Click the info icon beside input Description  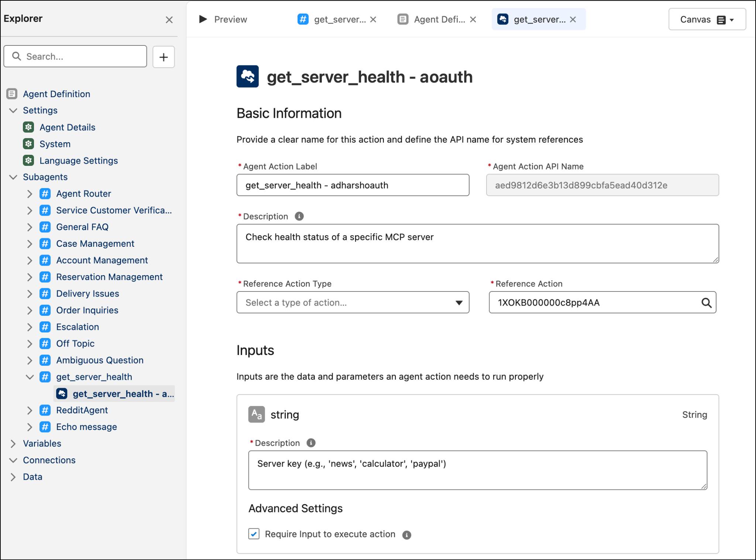point(311,443)
